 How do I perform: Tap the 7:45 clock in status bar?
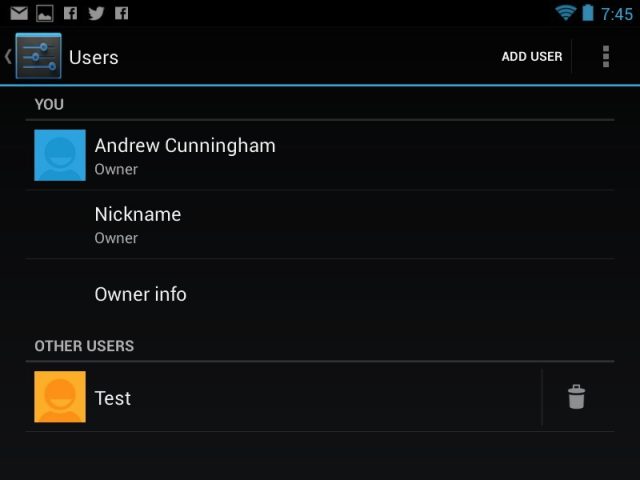[x=617, y=14]
